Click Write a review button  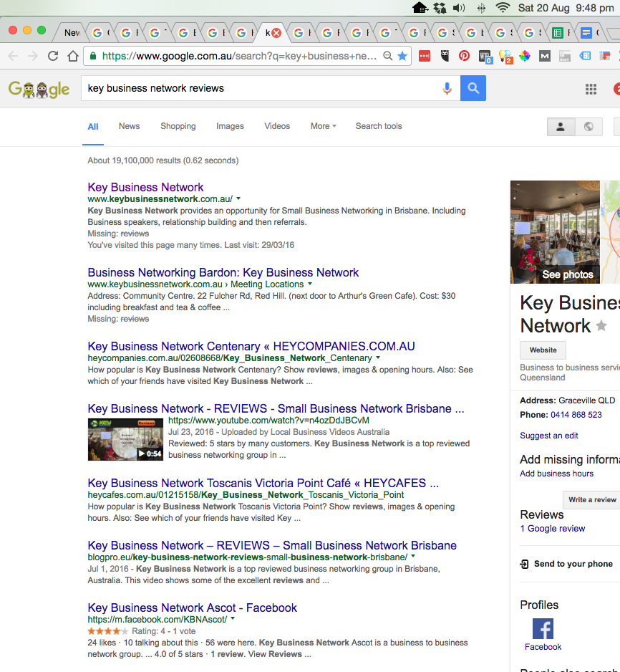[592, 500]
